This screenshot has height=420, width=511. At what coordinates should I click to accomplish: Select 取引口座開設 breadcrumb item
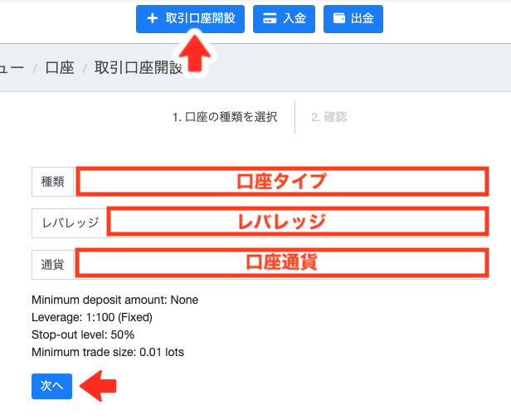tap(139, 68)
